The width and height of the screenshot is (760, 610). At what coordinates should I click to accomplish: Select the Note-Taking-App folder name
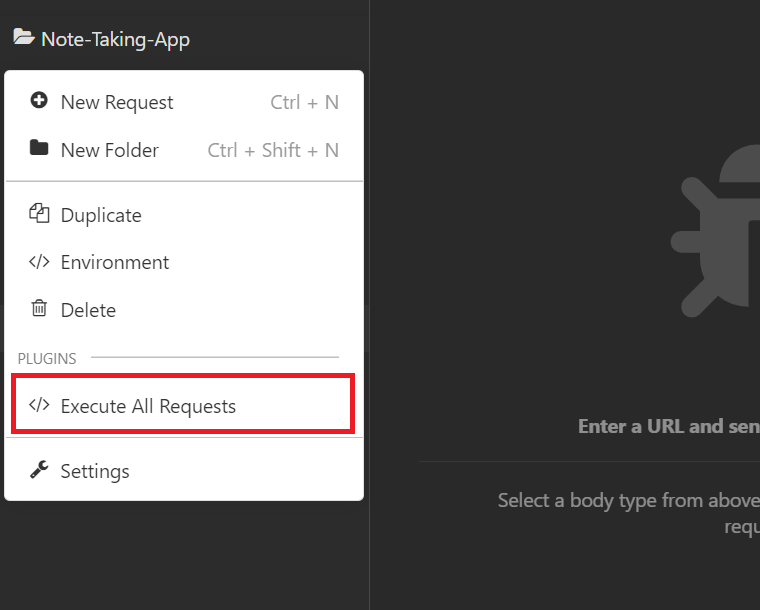[x=115, y=40]
